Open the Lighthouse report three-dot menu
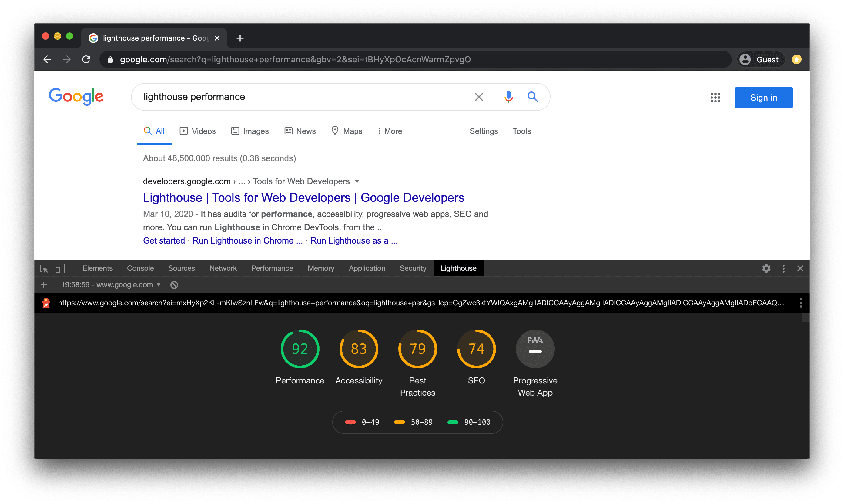Viewport: 844px width, 504px height. tap(801, 303)
